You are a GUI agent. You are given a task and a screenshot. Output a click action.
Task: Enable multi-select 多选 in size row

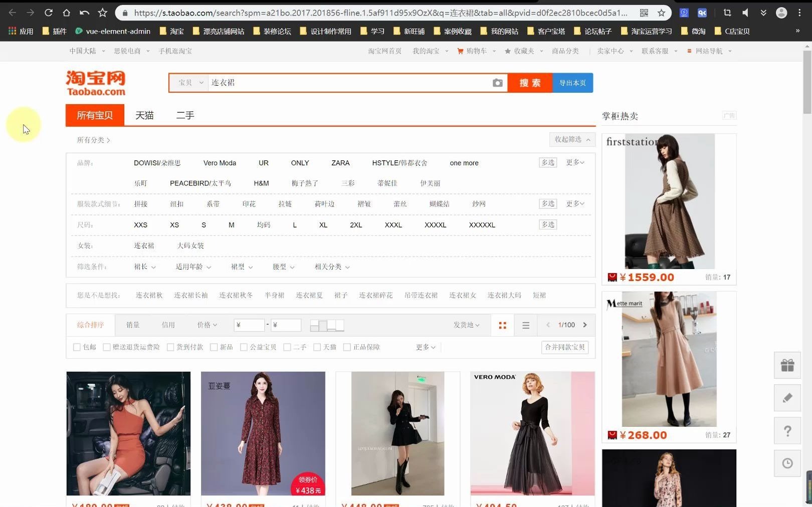tap(548, 224)
